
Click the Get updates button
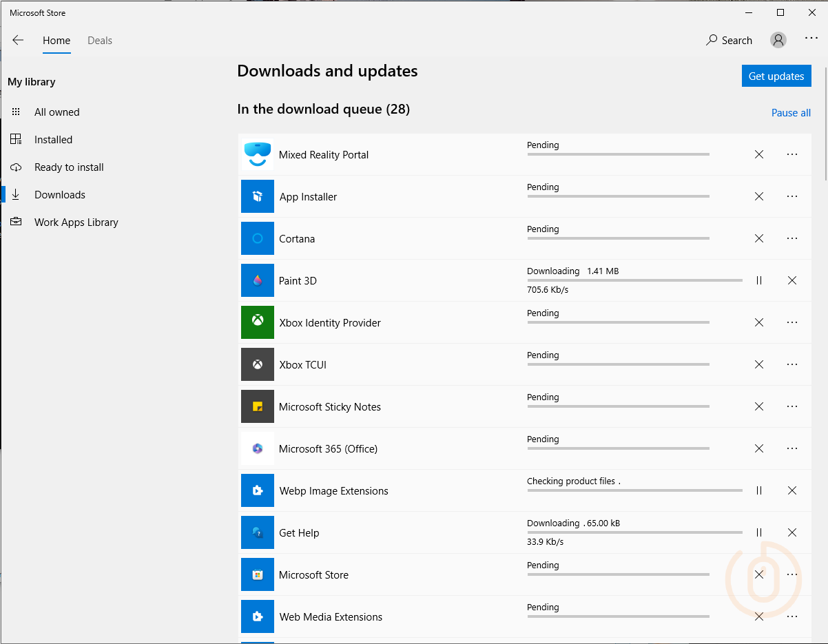click(776, 76)
